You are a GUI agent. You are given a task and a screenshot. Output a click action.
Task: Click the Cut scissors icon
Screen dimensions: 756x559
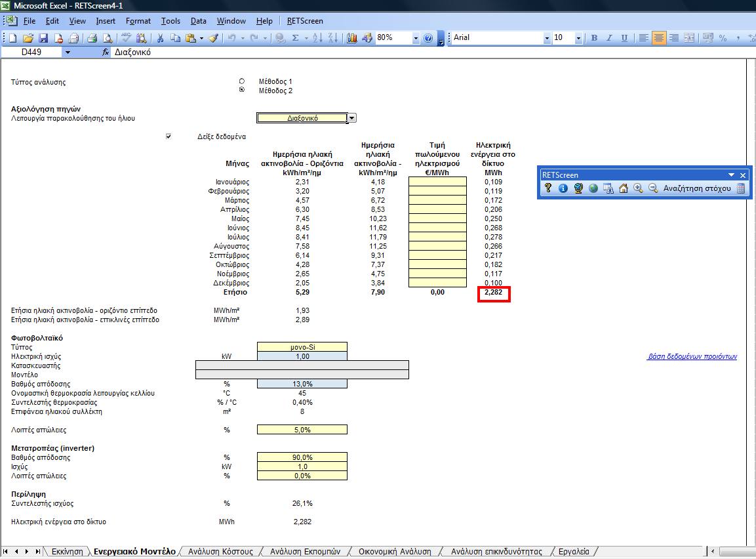click(x=160, y=38)
